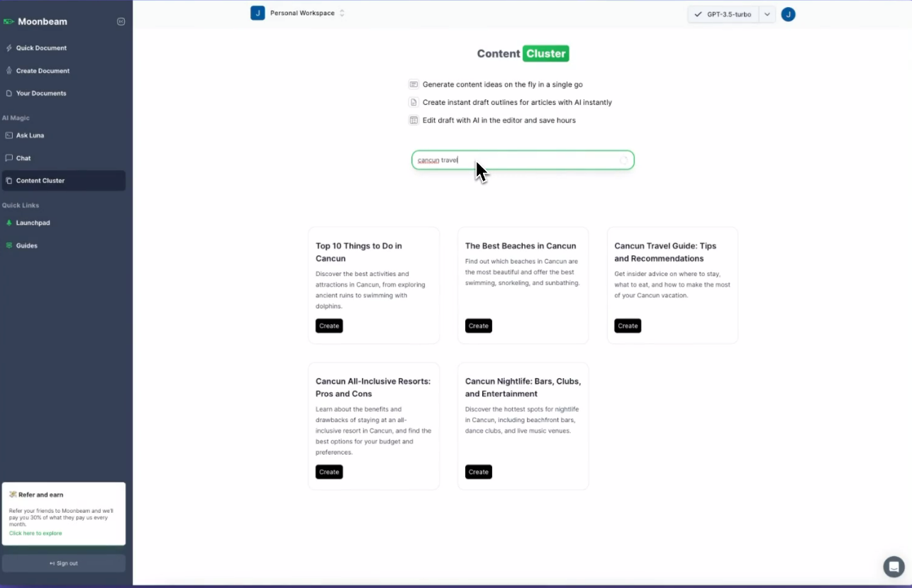Create The Best Beaches in Cancun article
The image size is (912, 588).
pos(479,326)
